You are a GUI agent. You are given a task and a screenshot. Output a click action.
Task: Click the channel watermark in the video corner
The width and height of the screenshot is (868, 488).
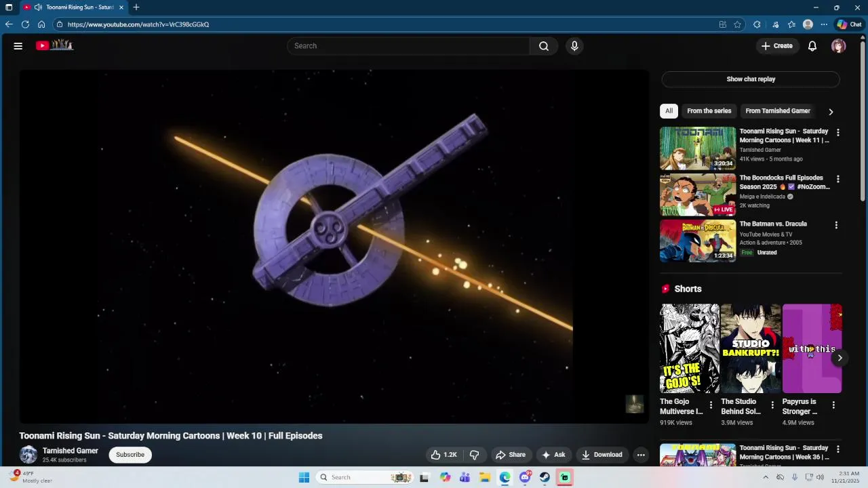tap(634, 404)
